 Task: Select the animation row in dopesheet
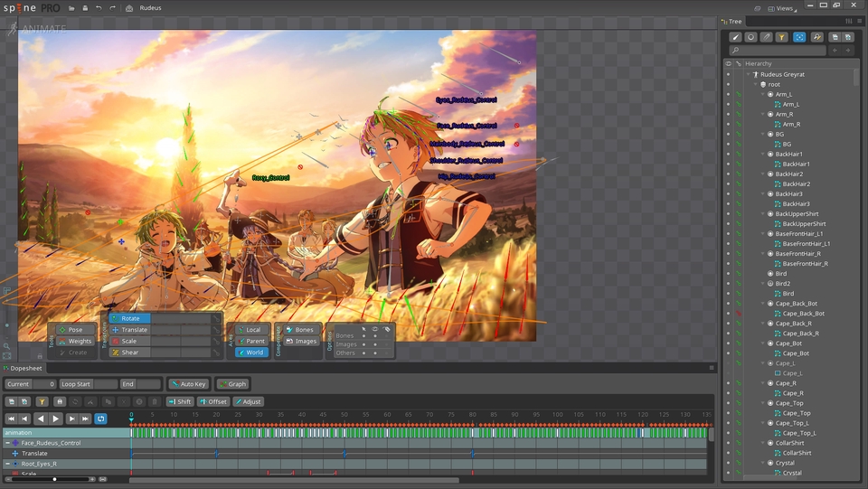tap(66, 433)
